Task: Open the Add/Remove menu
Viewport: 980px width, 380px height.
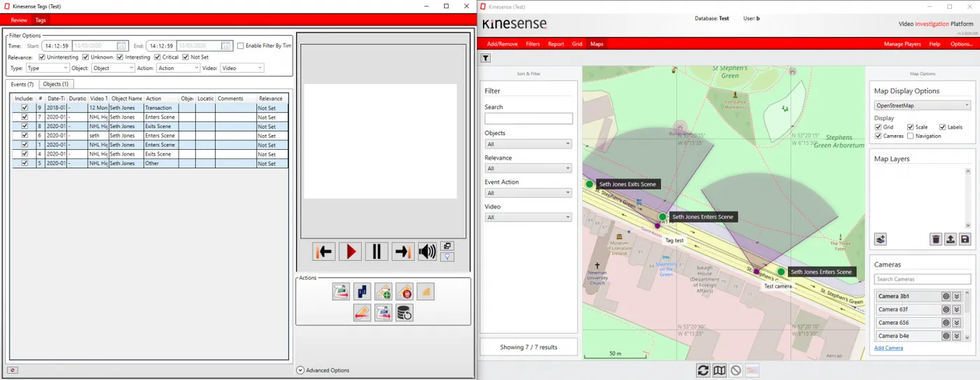Action: point(503,43)
